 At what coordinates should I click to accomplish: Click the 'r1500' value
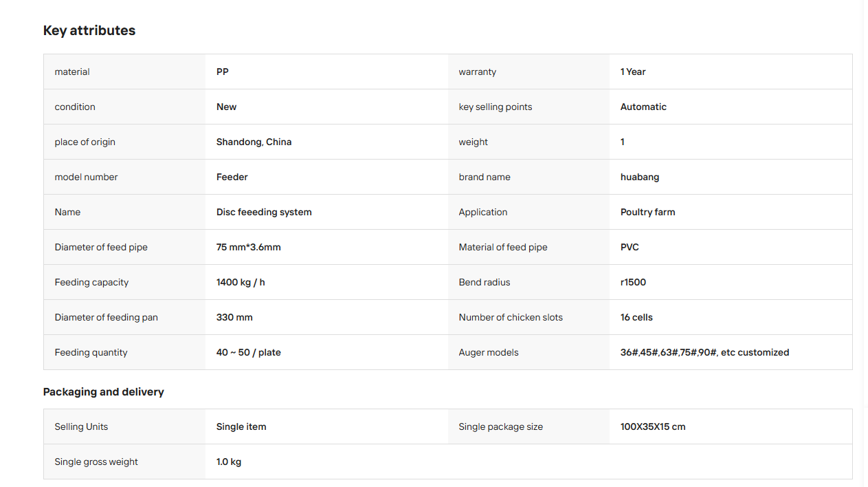[x=633, y=282]
